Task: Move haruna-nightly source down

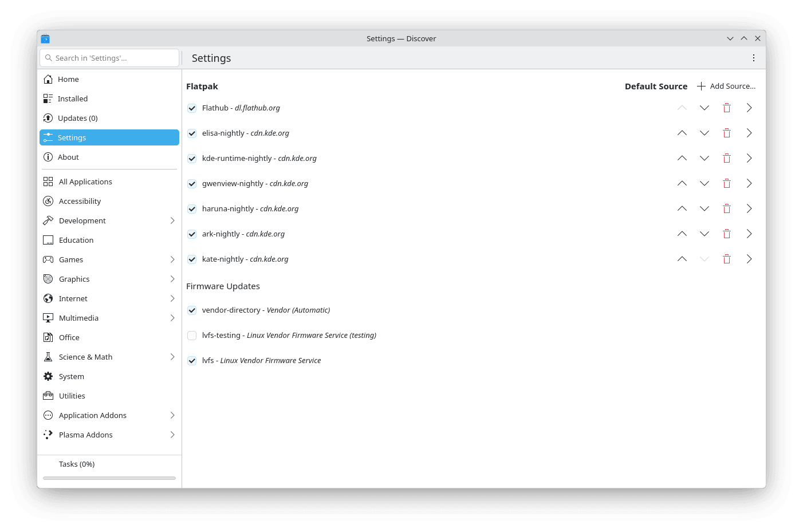Action: pos(704,208)
